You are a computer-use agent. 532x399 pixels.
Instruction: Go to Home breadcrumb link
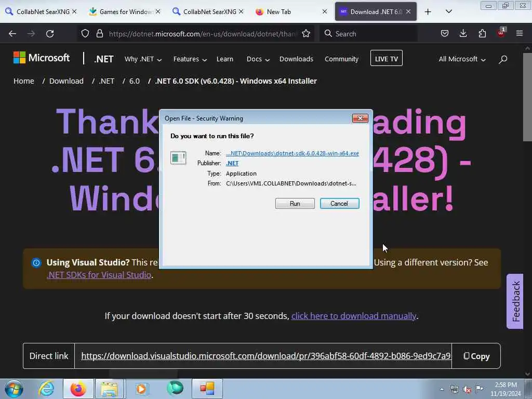[24, 81]
